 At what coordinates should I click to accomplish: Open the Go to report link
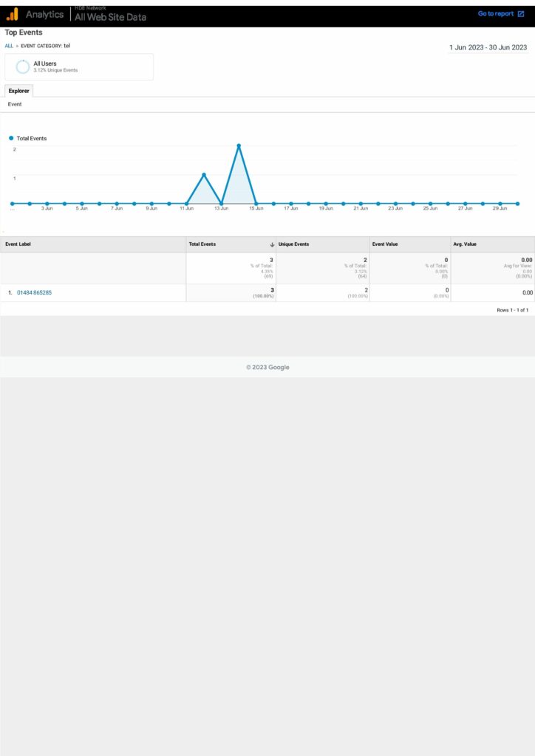pos(496,14)
